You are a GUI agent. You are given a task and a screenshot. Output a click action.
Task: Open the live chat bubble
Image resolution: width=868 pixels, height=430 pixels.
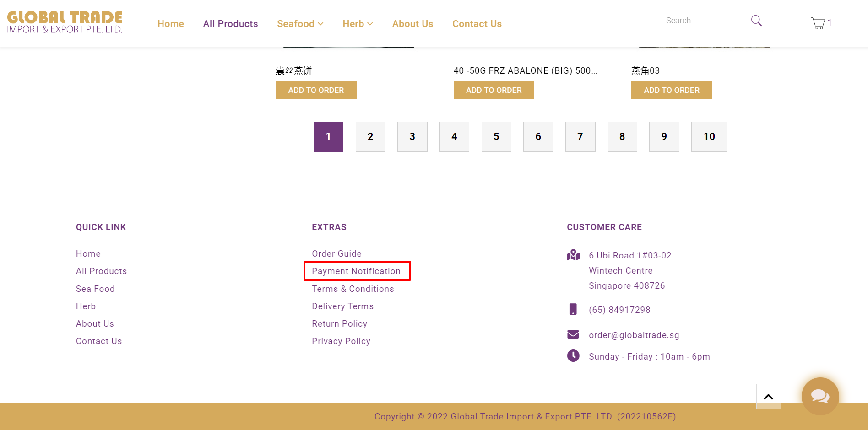click(x=820, y=396)
